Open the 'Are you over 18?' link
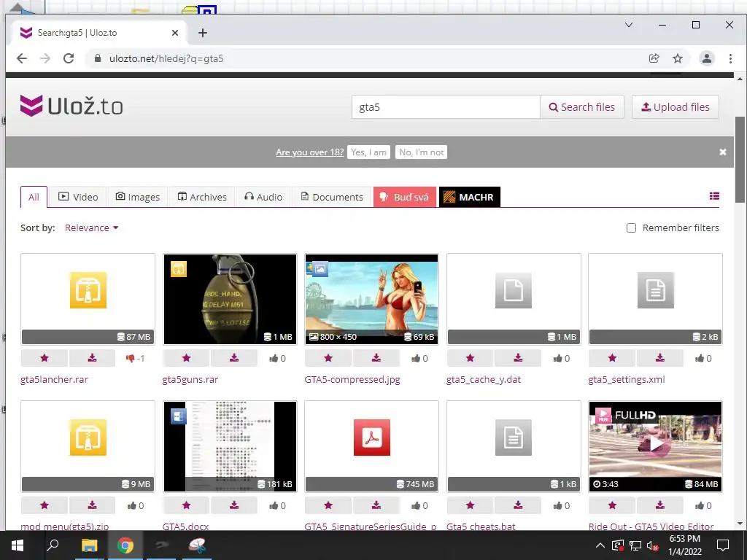This screenshot has width=747, height=560. [x=309, y=152]
